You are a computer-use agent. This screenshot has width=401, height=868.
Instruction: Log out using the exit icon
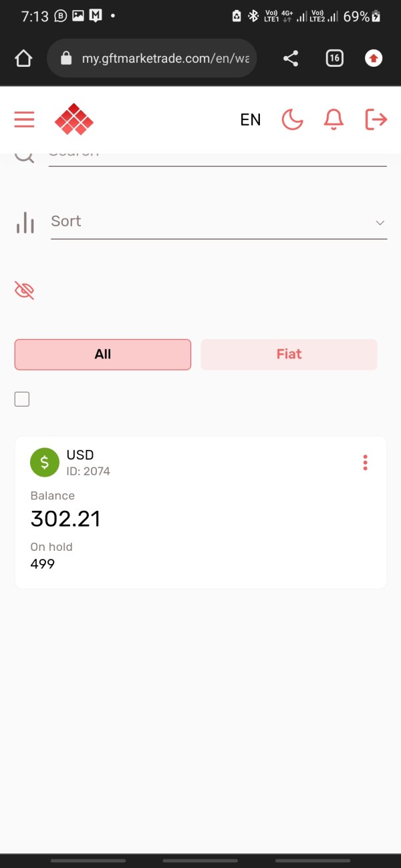tap(376, 120)
